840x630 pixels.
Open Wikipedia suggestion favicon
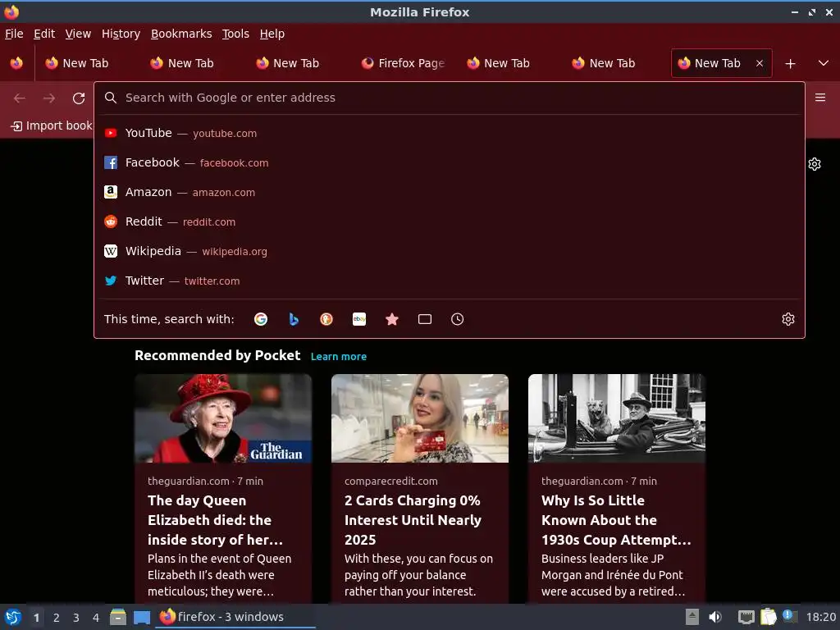coord(111,251)
